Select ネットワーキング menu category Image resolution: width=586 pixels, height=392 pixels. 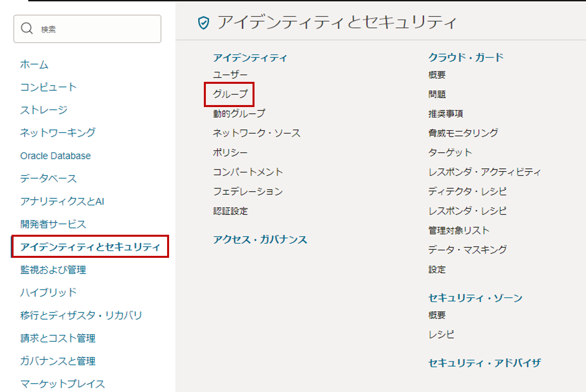coord(58,133)
